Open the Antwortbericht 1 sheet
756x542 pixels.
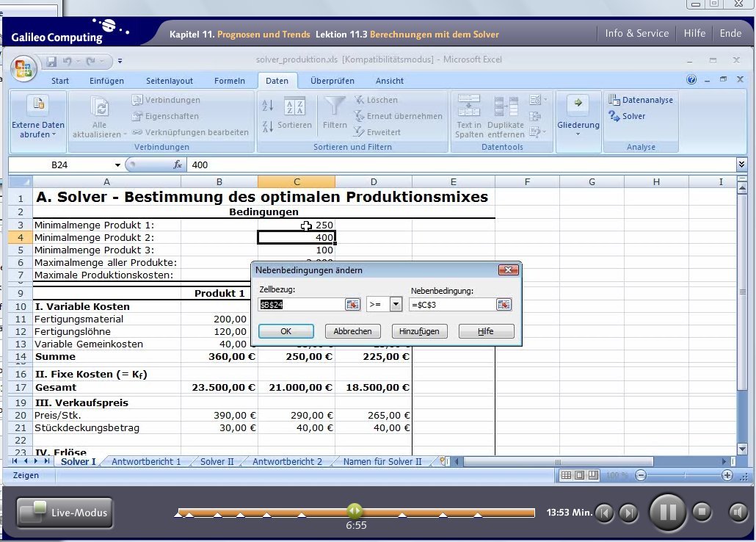click(x=146, y=461)
